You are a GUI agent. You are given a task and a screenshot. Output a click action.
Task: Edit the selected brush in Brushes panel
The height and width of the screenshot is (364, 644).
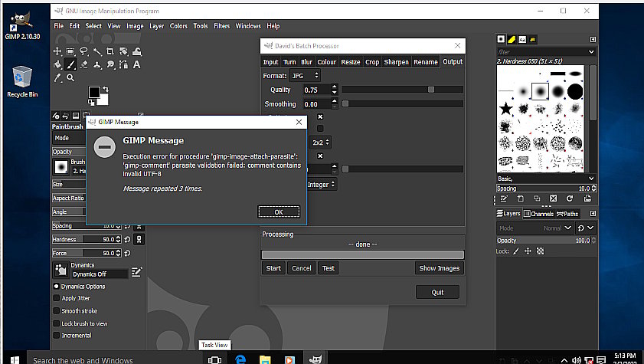[504, 198]
